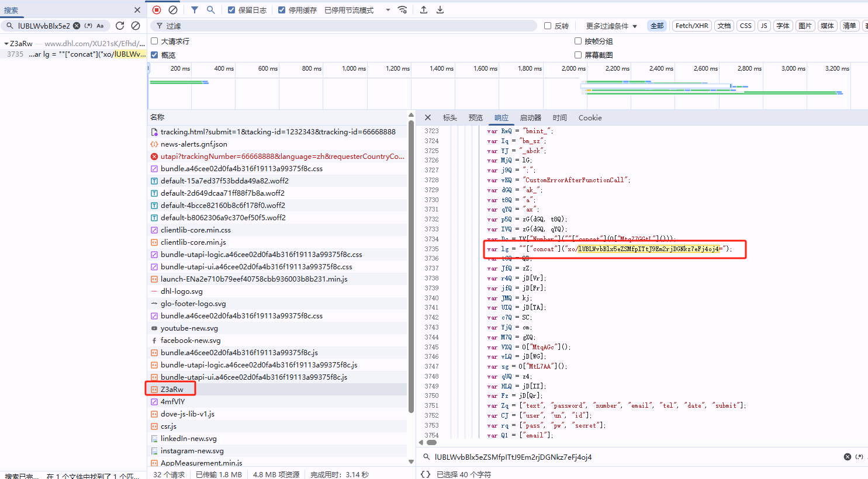Select search result line 3735
Image resolution: width=868 pixels, height=479 pixels.
(x=73, y=54)
